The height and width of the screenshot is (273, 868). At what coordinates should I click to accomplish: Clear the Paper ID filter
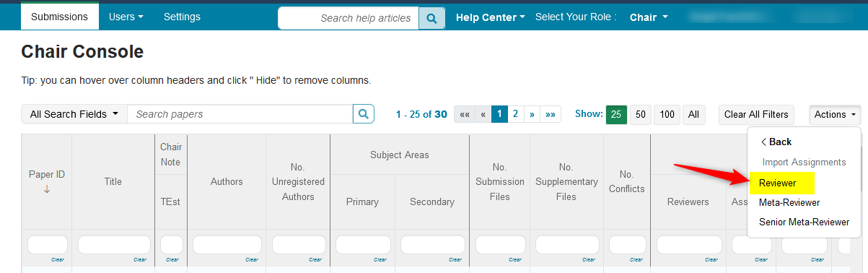tap(58, 260)
